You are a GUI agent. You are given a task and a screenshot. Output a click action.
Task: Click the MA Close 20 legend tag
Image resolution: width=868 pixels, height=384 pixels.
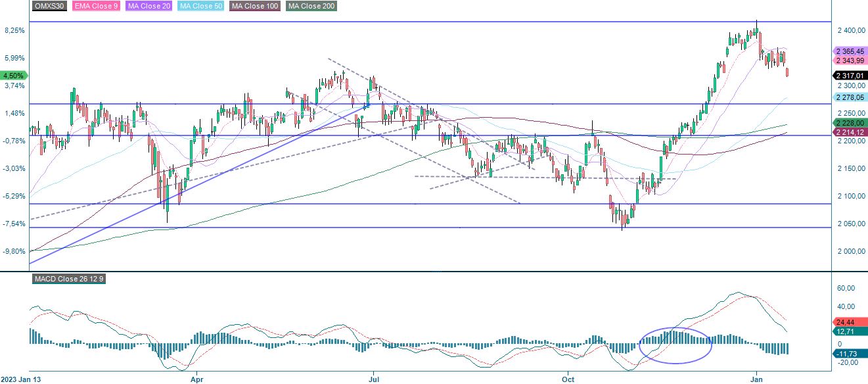150,6
